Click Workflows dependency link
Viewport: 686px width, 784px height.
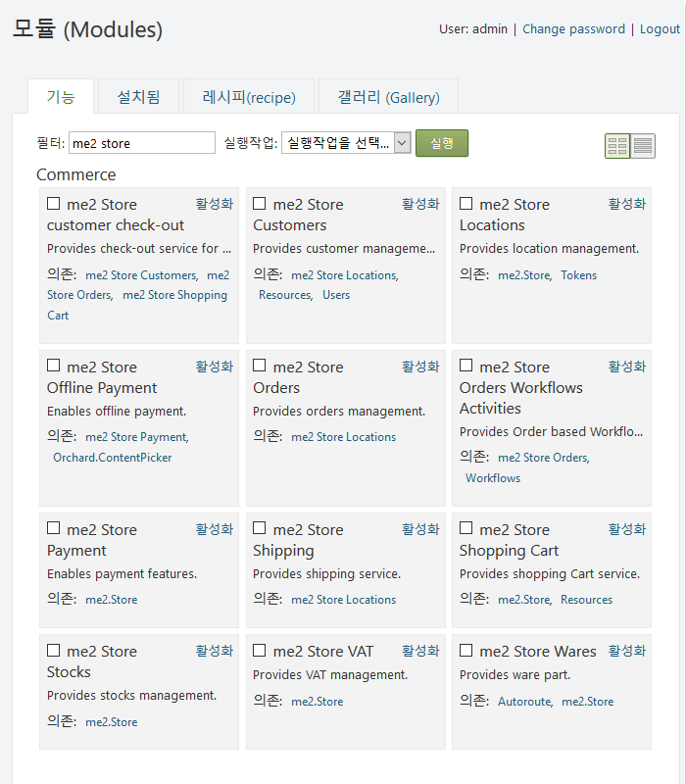493,478
